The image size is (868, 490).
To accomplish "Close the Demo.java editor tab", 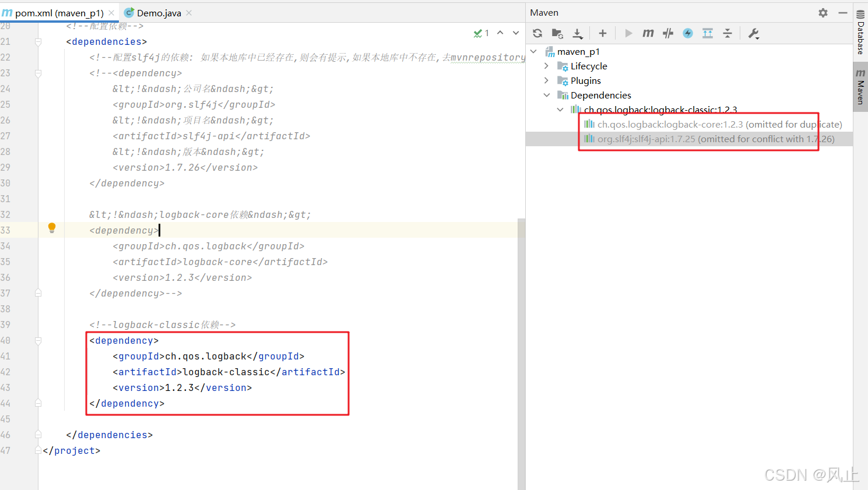I will click(x=189, y=13).
